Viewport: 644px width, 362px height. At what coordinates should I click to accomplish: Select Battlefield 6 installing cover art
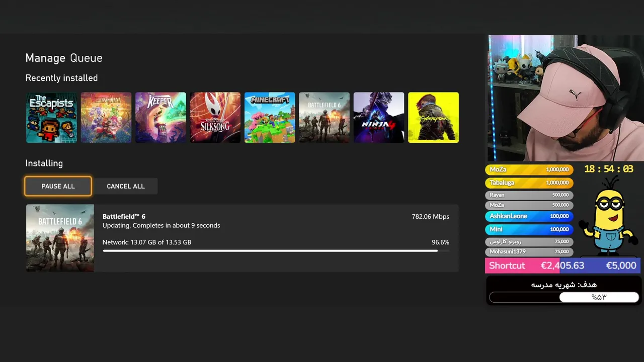point(60,238)
